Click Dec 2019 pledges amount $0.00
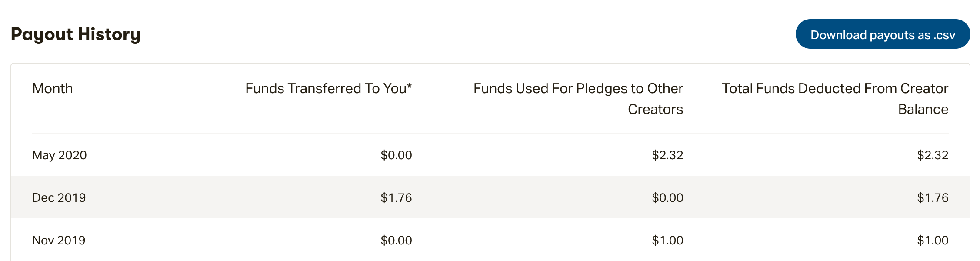The height and width of the screenshot is (261, 980). tap(667, 197)
